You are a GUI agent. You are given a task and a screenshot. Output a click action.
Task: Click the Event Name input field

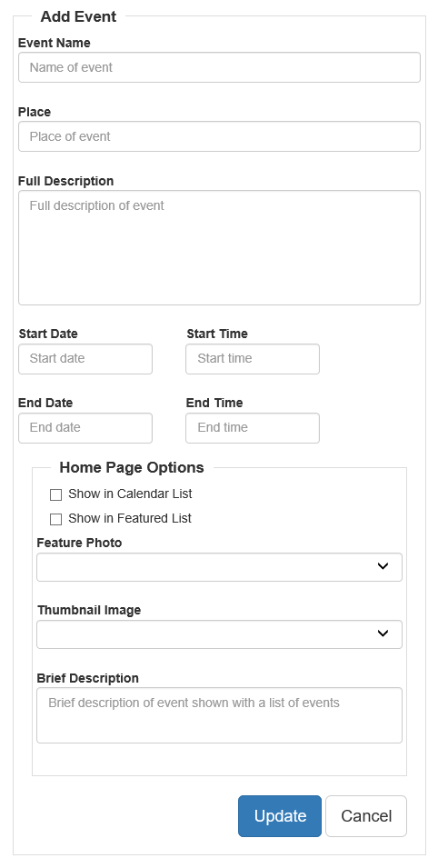click(219, 67)
